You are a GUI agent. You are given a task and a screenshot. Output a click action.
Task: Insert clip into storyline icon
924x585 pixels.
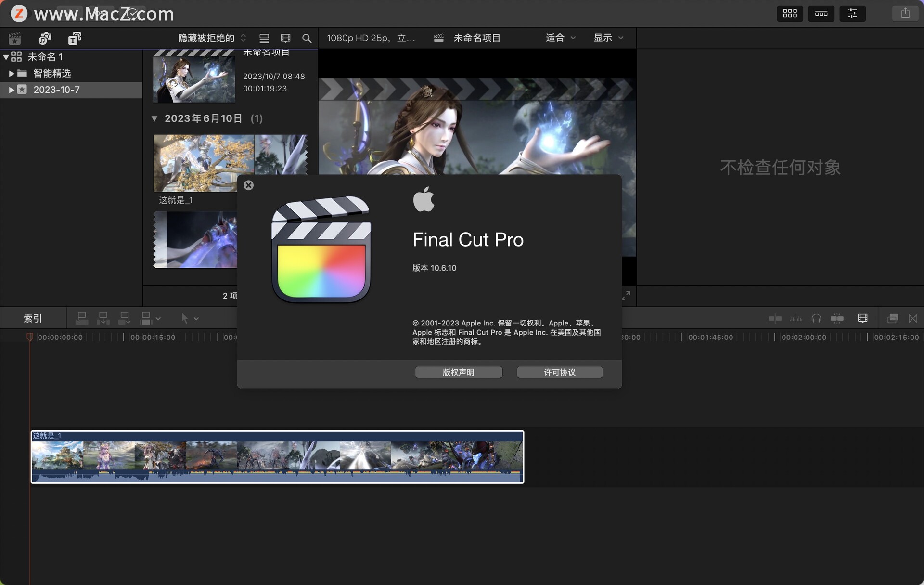point(103,318)
